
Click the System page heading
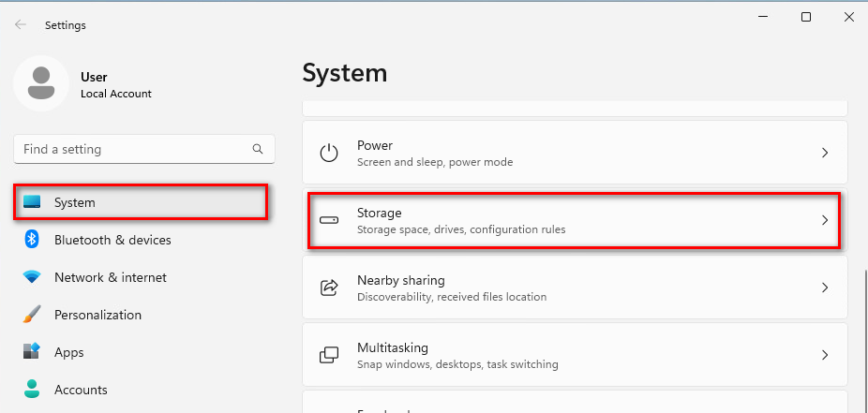(345, 73)
